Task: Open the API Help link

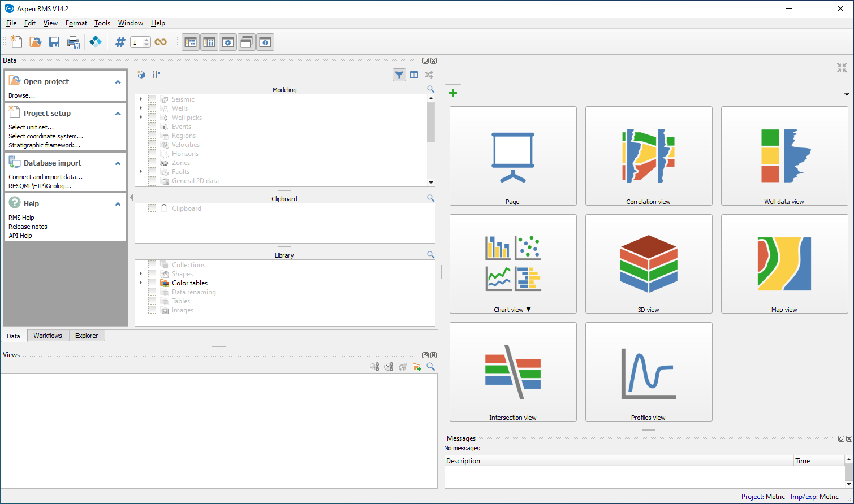Action: pos(20,236)
